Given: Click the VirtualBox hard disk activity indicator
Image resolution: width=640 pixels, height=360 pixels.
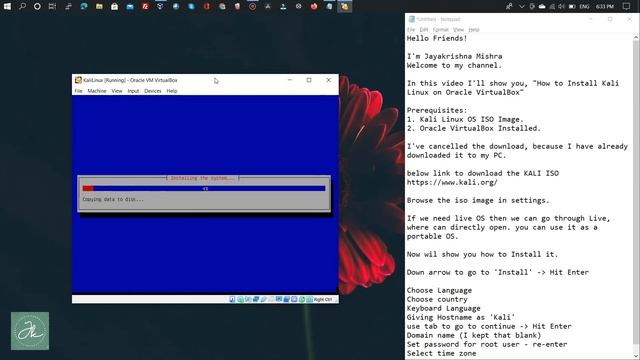Looking at the screenshot, I should 232,299.
